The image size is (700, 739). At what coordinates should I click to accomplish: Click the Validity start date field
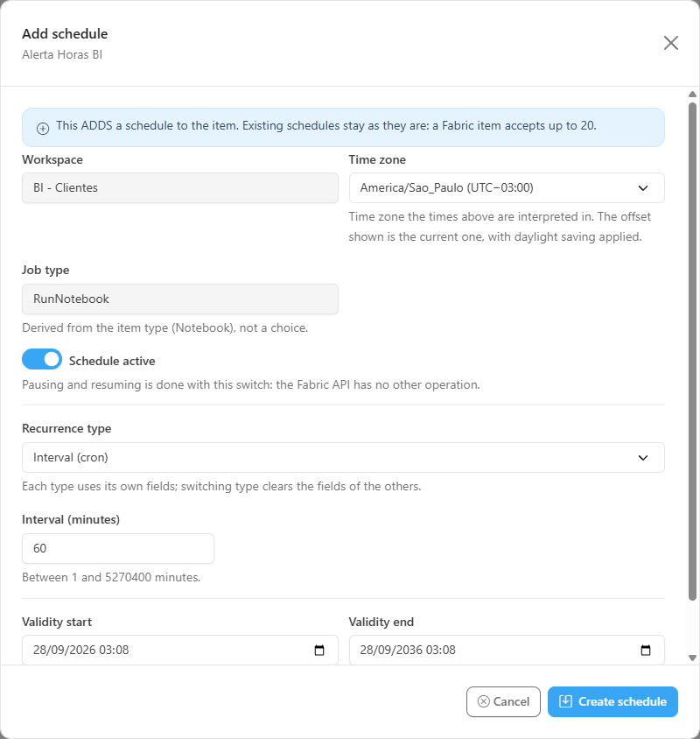point(180,650)
